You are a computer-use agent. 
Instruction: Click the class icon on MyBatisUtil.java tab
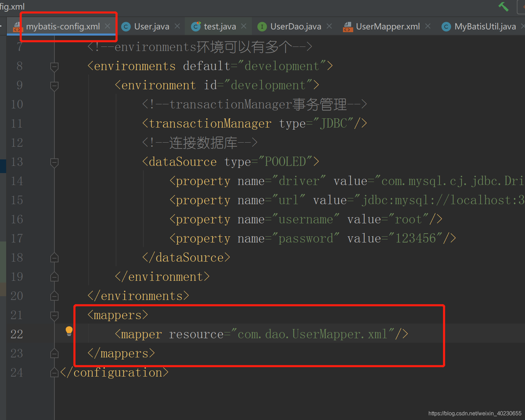(x=446, y=27)
